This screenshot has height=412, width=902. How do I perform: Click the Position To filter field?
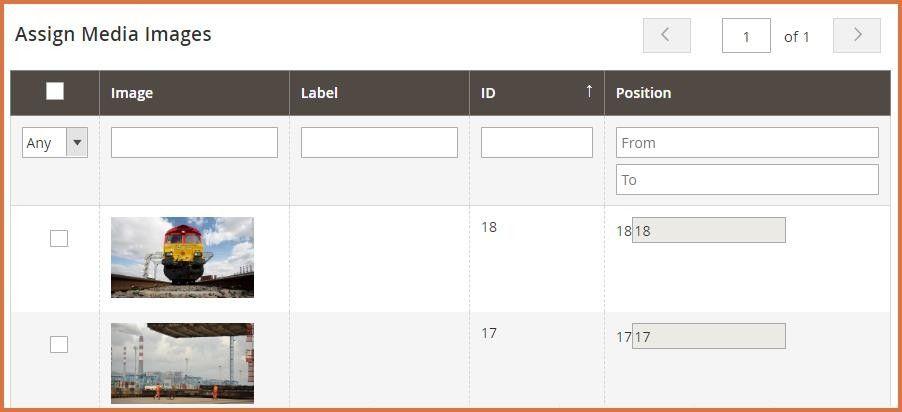747,180
